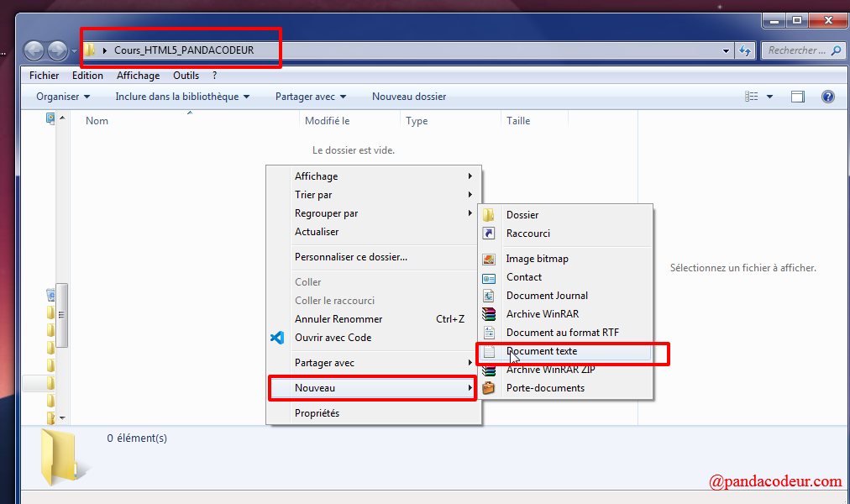The image size is (850, 504).
Task: Click the Raccourci shortcut icon
Action: tap(489, 233)
